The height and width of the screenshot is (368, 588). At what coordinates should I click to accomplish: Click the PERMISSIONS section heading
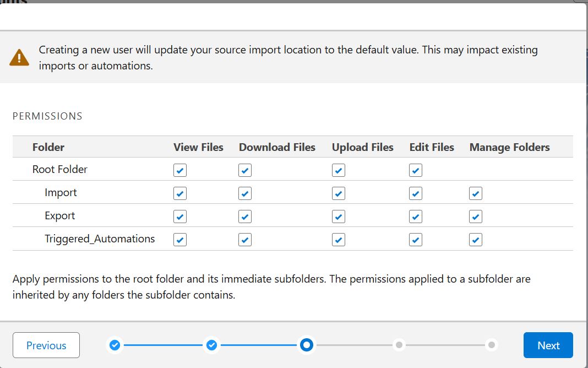pos(47,116)
